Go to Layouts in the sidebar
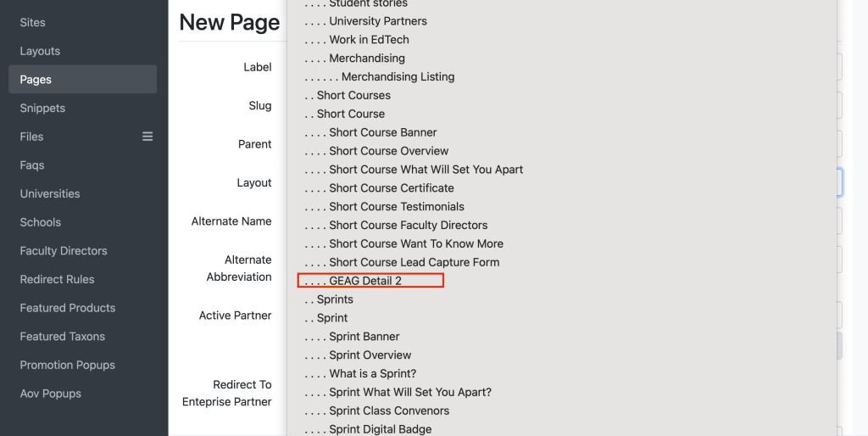Viewport: 868px width, 436px height. coord(40,51)
